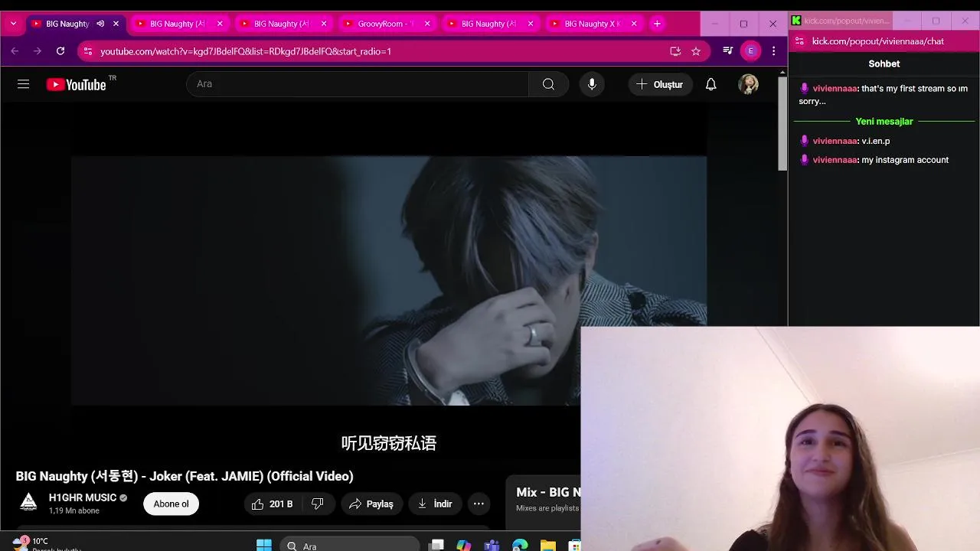Open File Explorer from the taskbar
The image size is (980, 551).
[547, 545]
